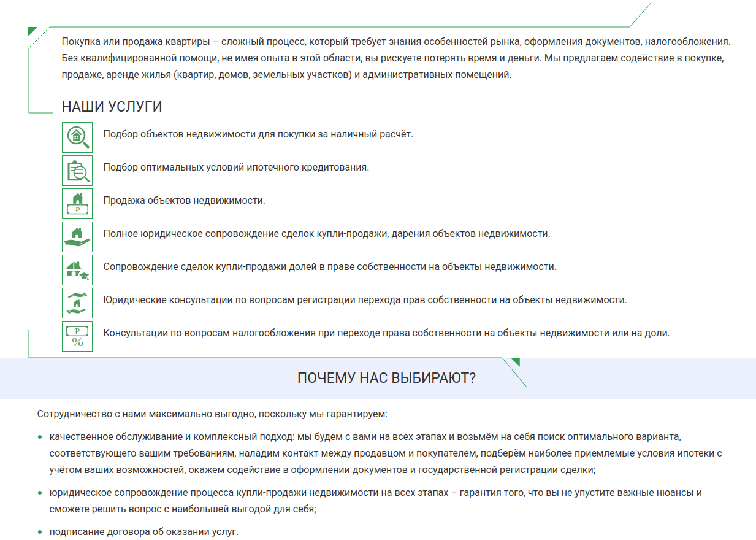Click 'Юридические консультации по вопросам регистрации' line
756x540 pixels.
pos(365,300)
